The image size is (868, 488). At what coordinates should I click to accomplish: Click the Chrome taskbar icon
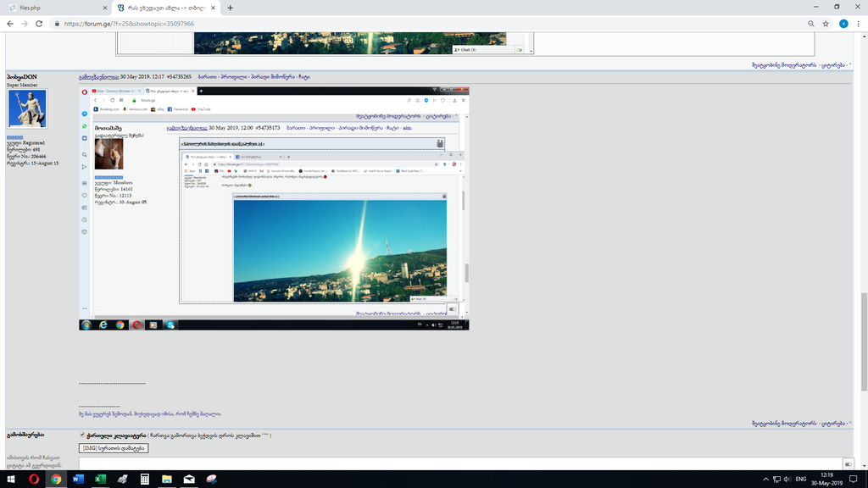[56, 480]
